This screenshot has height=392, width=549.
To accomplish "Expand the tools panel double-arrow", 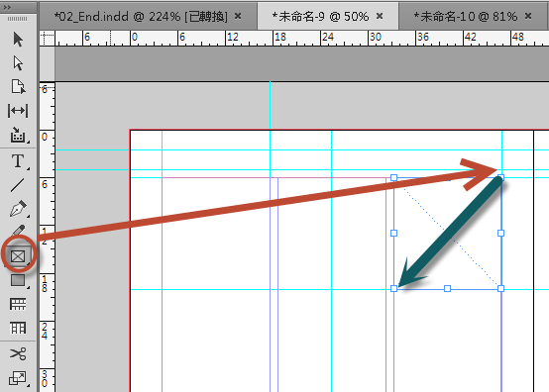I will click(7, 7).
